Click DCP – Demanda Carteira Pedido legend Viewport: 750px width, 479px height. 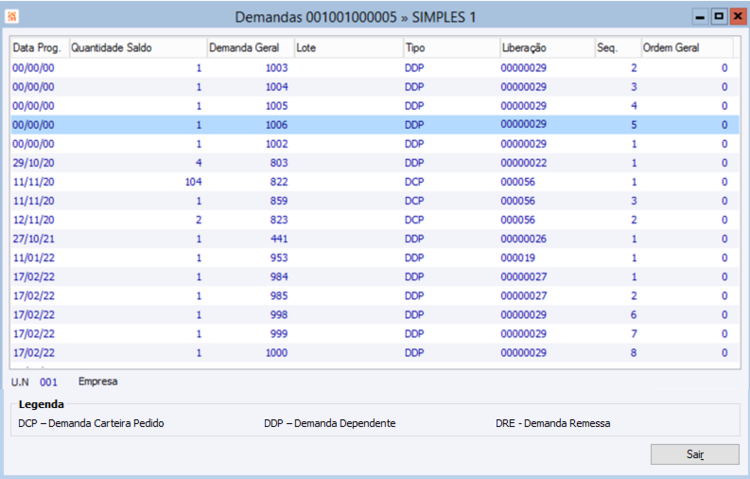[x=91, y=423]
